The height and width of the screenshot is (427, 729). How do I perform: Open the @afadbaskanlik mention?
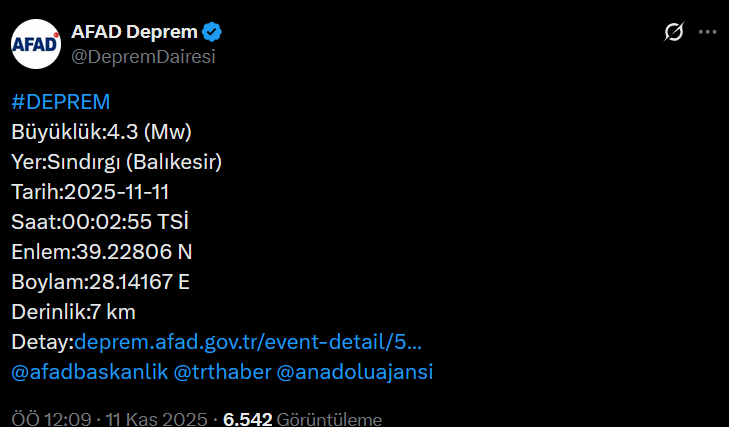88,372
